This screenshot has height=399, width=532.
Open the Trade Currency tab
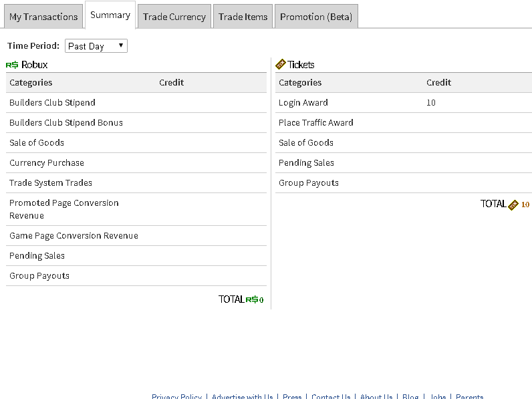pos(174,17)
